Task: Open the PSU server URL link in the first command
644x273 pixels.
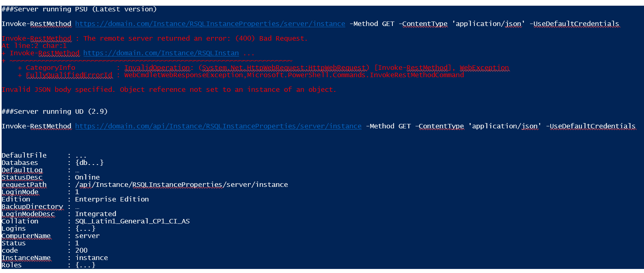Action: click(210, 24)
